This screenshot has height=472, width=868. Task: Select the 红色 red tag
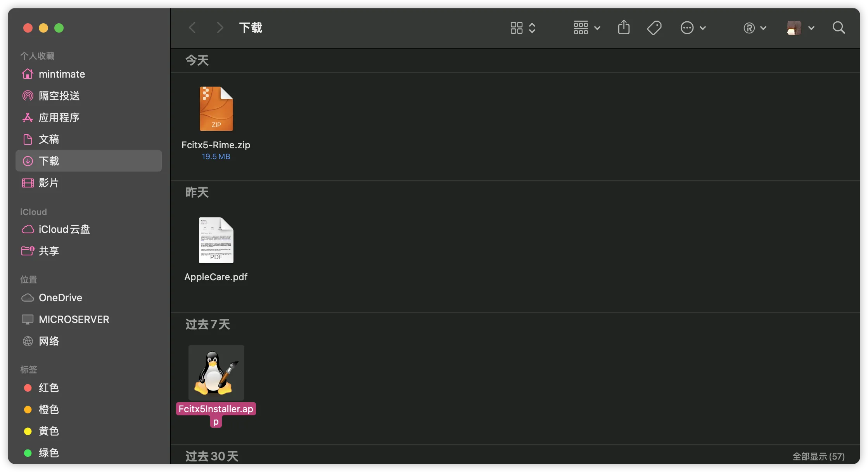click(89, 387)
